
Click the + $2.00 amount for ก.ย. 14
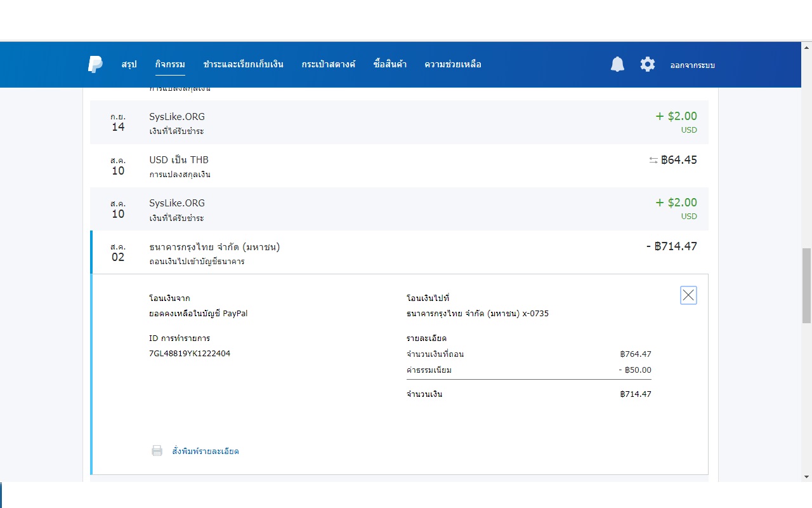tap(676, 116)
